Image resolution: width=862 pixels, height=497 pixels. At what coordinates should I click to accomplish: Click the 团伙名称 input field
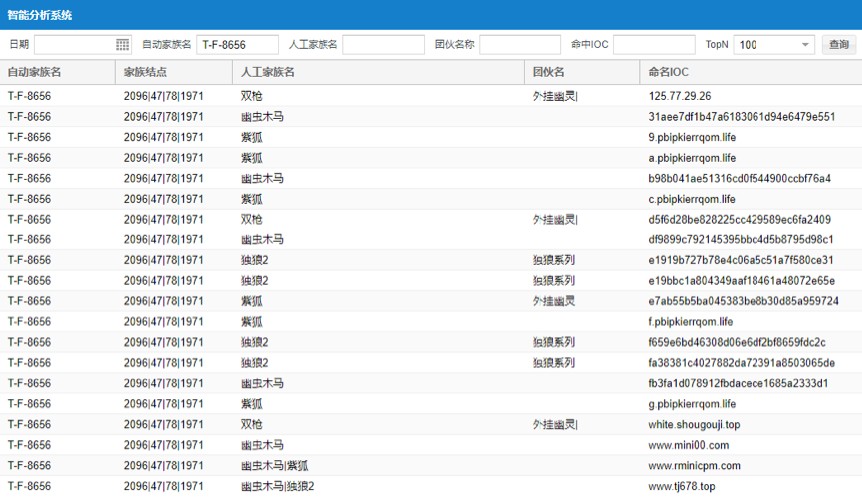pos(520,45)
